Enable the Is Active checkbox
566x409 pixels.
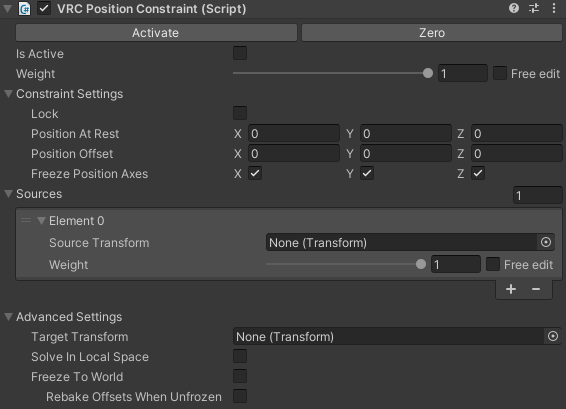(x=240, y=53)
